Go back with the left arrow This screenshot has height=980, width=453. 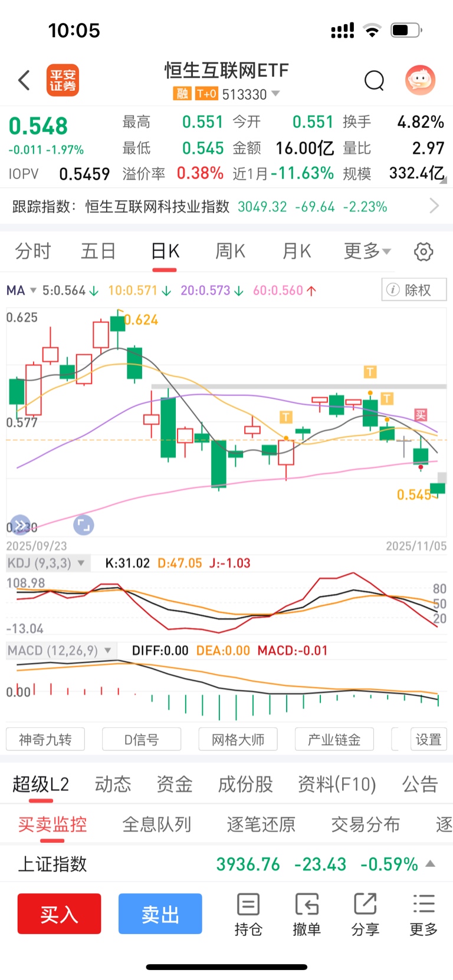click(x=24, y=80)
